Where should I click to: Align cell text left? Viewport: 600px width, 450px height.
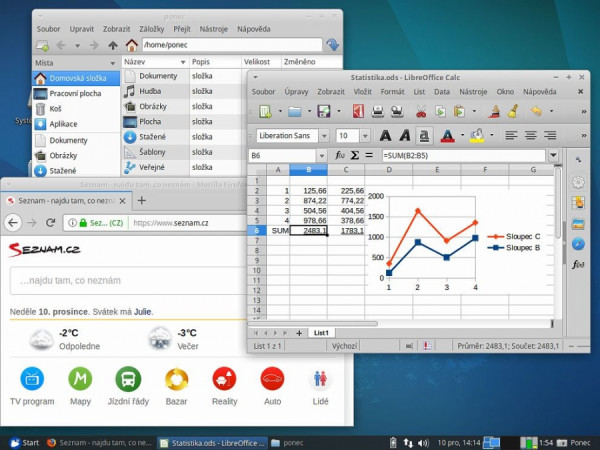pyautogui.click(x=511, y=135)
